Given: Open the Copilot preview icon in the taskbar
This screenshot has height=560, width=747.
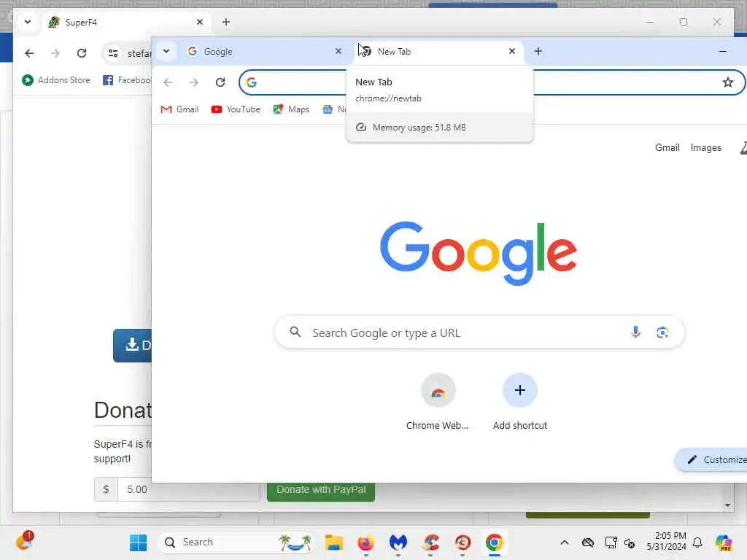Looking at the screenshot, I should (724, 542).
